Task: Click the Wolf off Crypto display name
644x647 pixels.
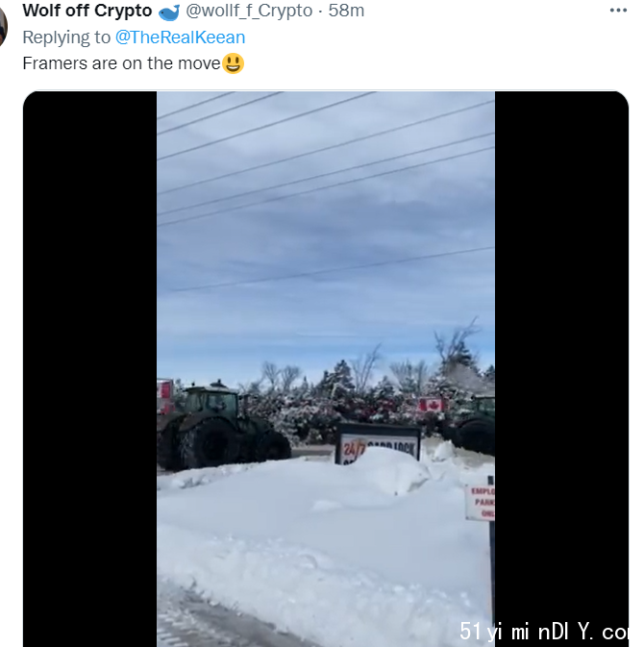Action: pos(87,11)
